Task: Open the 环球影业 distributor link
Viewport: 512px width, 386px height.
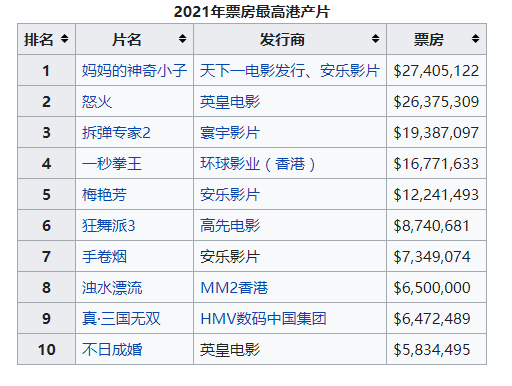Action: coord(230,164)
